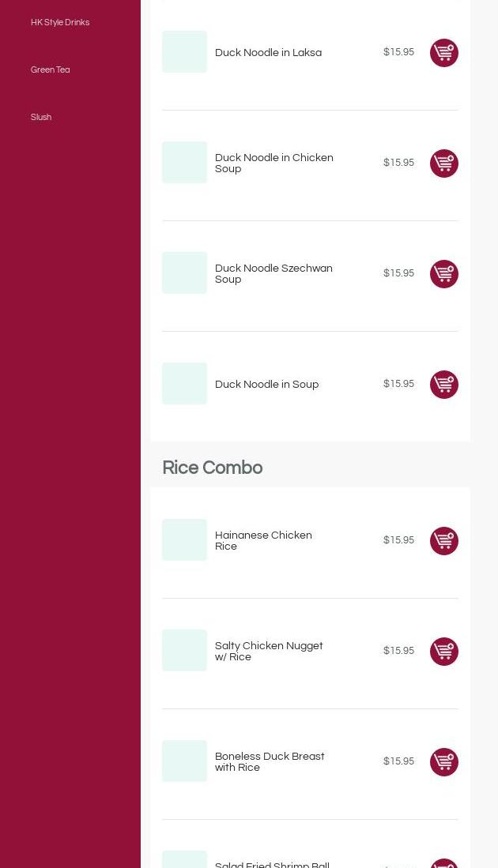The height and width of the screenshot is (868, 498).
Task: View Hainanese Chicken Rice details
Action: (263, 541)
